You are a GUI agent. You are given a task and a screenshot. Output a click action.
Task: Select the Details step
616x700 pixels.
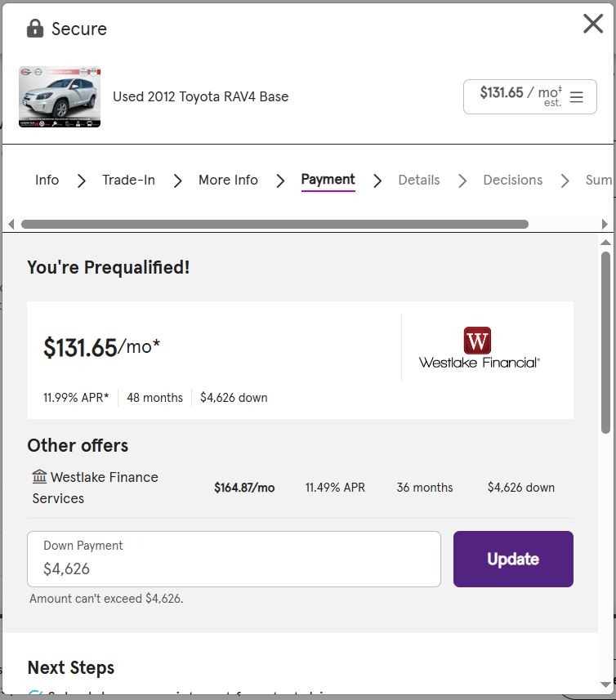418,180
